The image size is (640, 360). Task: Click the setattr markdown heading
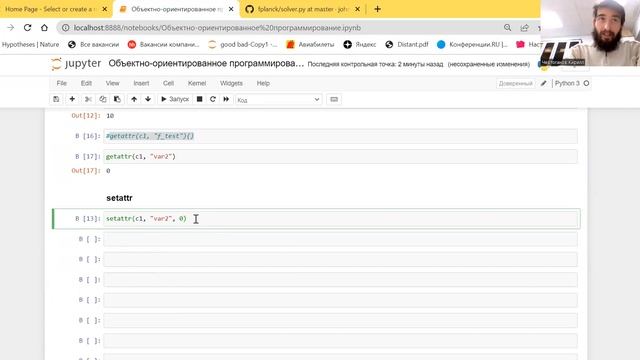119,198
